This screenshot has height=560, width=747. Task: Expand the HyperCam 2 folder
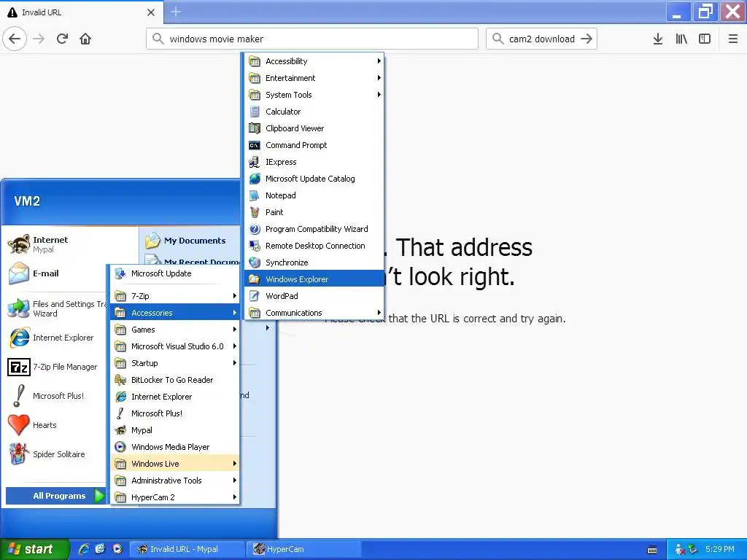(175, 497)
